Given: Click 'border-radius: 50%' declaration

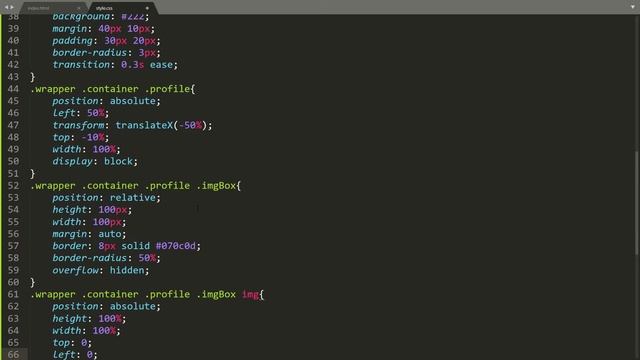Looking at the screenshot, I should point(106,258).
